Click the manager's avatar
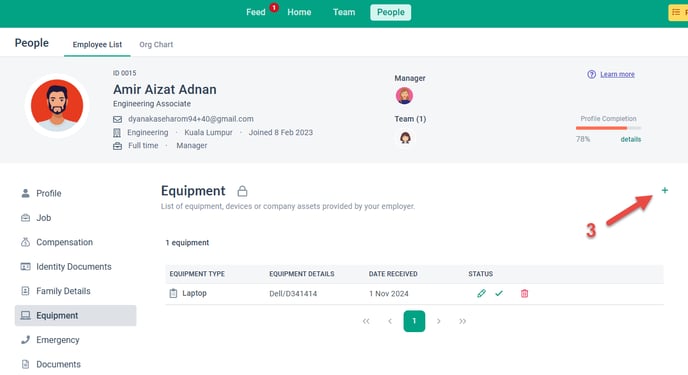This screenshot has height=375, width=688. [404, 96]
